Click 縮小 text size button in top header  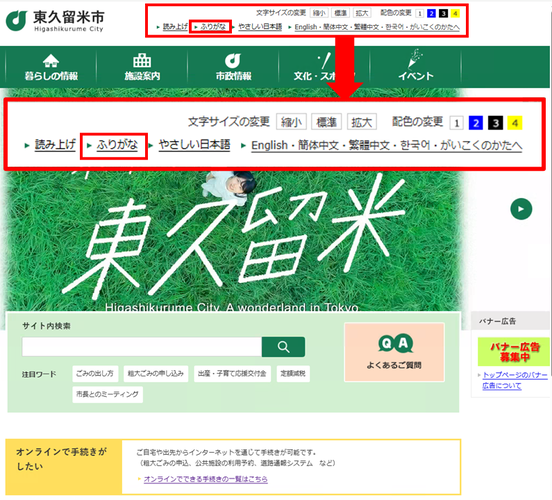[319, 13]
